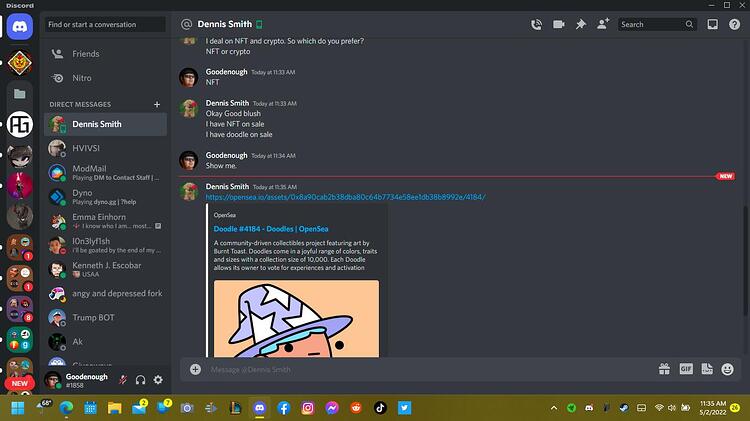Add friends to DM
Screen dimensions: 750x421
point(603,24)
